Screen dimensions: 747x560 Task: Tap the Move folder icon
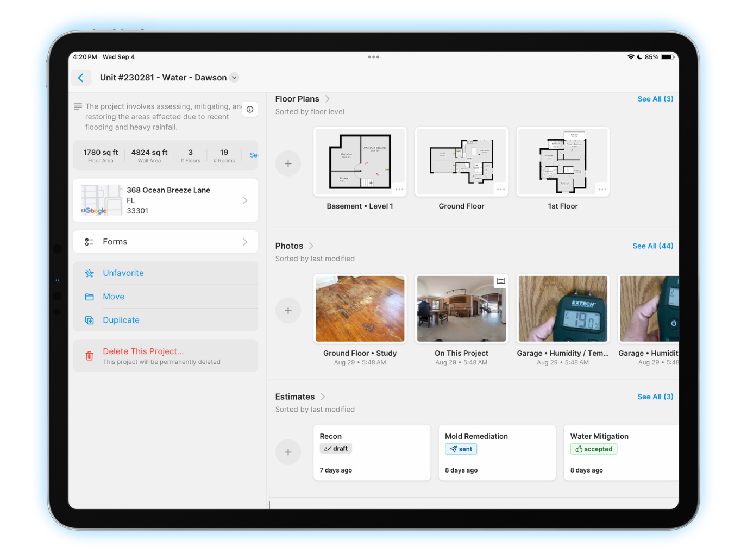[89, 297]
